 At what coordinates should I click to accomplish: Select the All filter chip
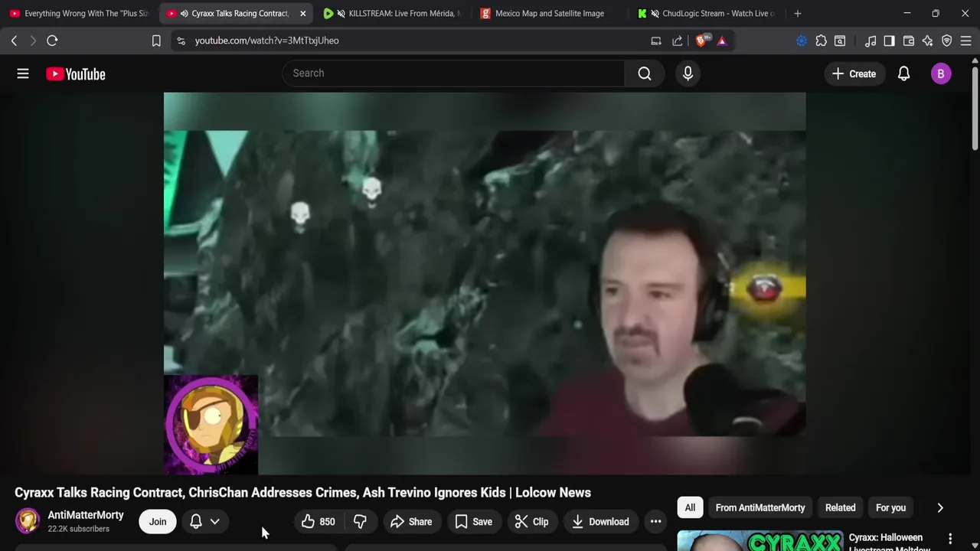click(x=690, y=507)
